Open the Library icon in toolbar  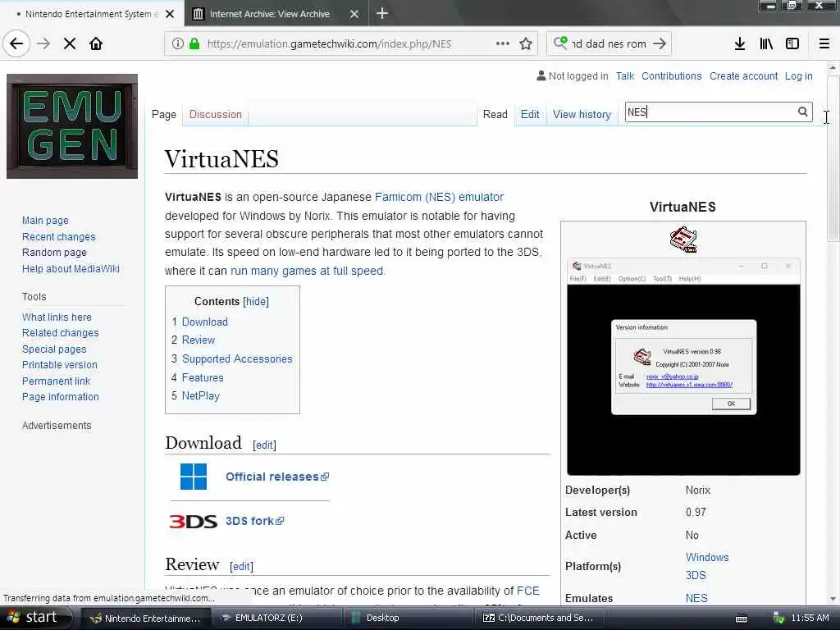point(766,44)
